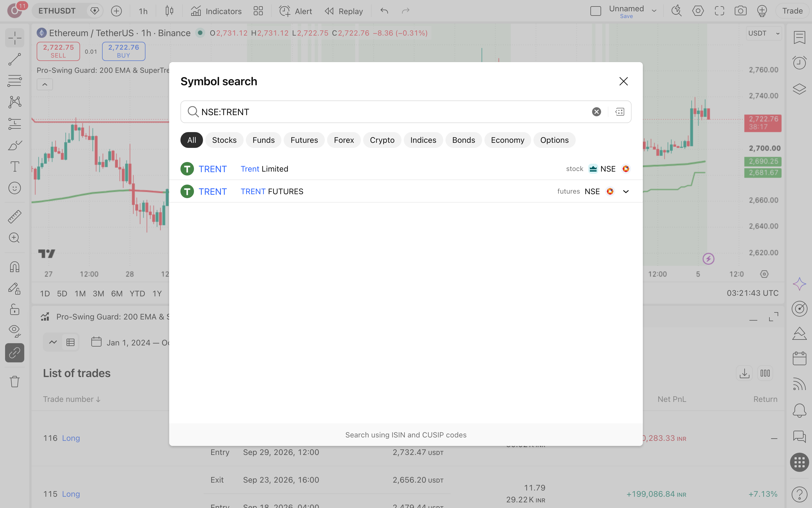Open the alerts clock icon

(x=800, y=62)
